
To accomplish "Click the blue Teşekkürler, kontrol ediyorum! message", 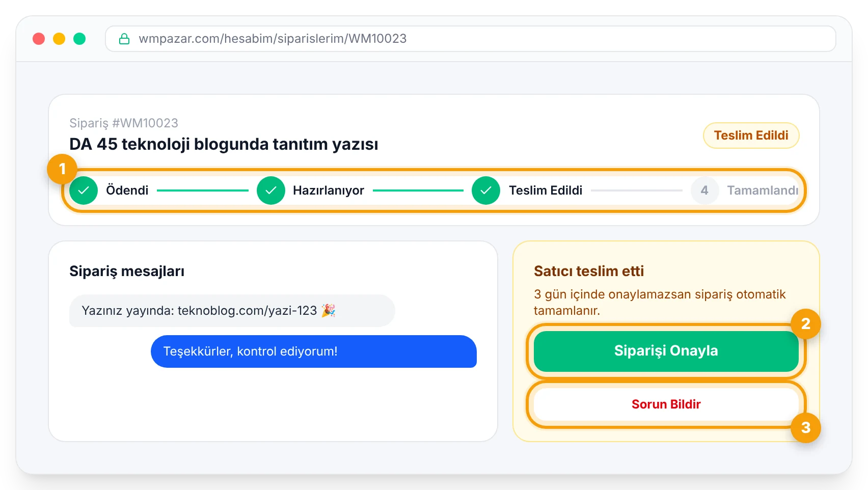I will coord(314,351).
